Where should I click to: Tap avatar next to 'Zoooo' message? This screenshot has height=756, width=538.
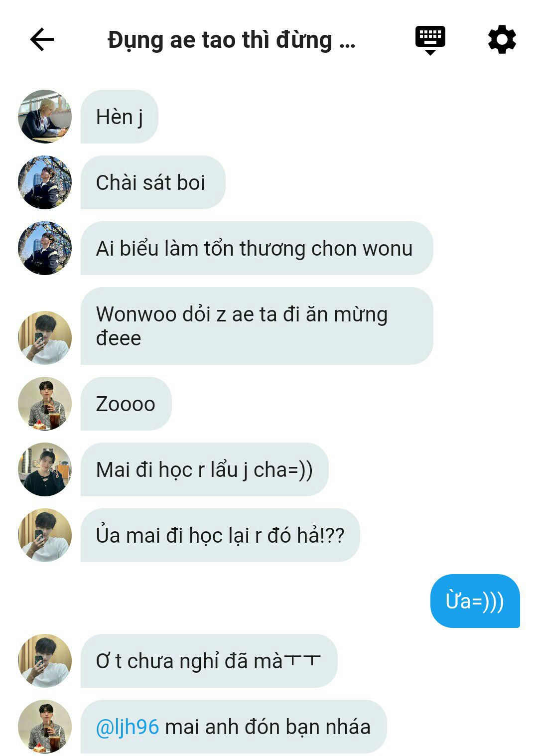coord(45,404)
